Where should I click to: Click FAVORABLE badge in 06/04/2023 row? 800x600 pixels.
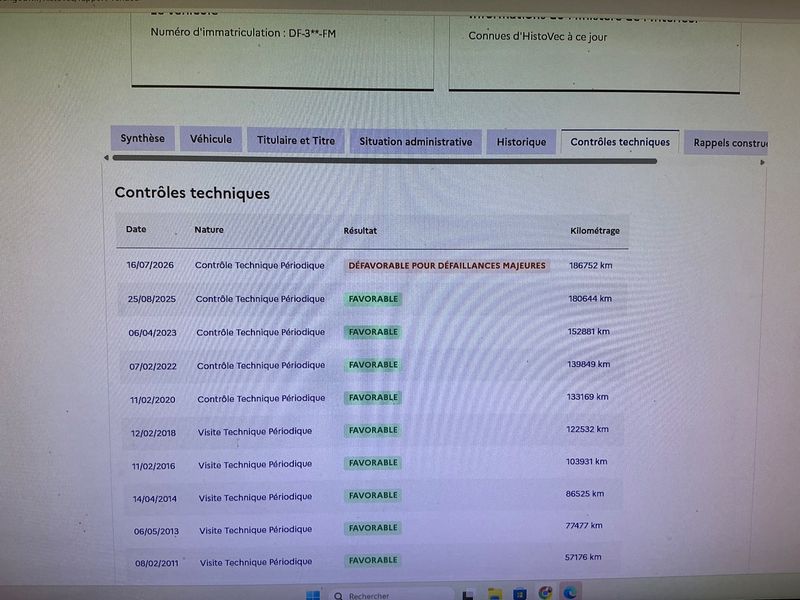pyautogui.click(x=373, y=332)
